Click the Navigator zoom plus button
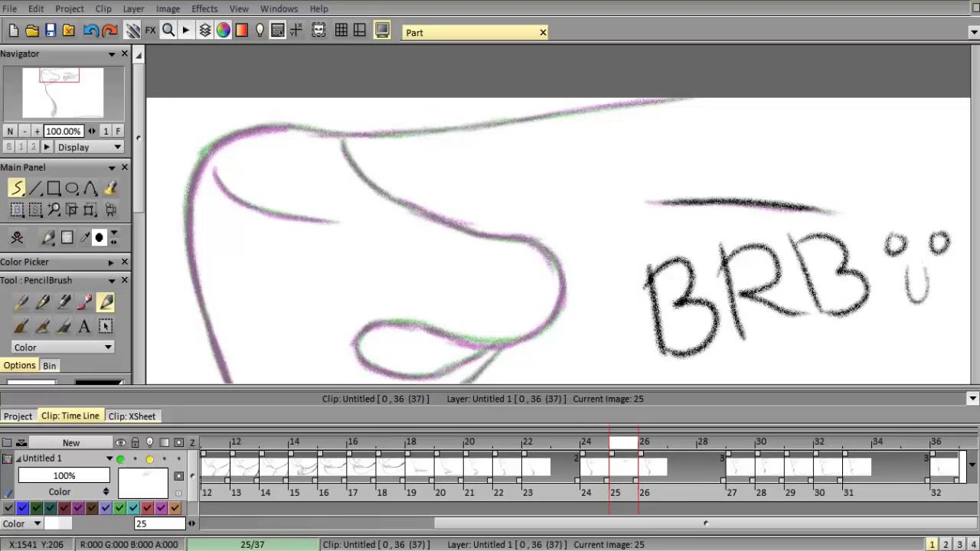The image size is (980, 551). (x=36, y=132)
